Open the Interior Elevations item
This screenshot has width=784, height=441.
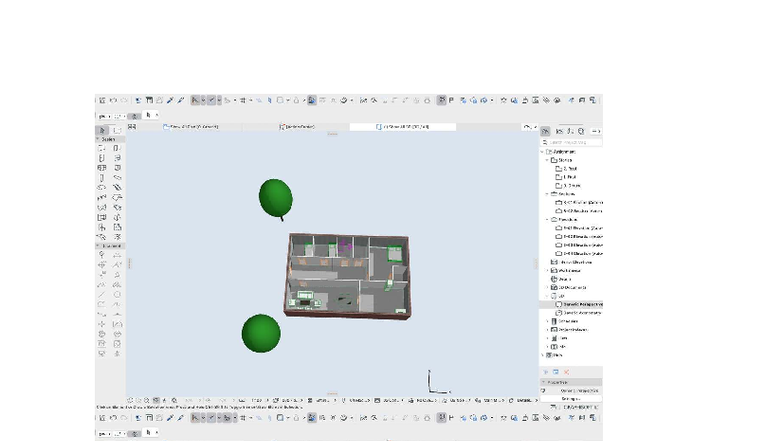click(572, 262)
